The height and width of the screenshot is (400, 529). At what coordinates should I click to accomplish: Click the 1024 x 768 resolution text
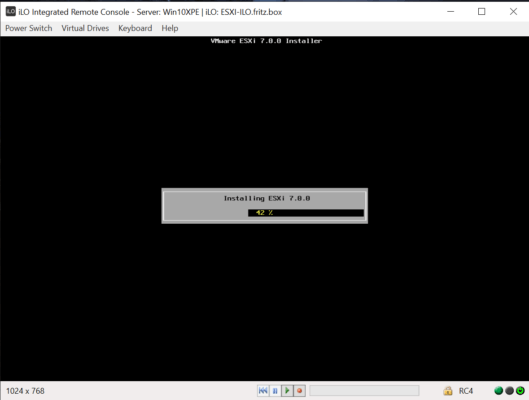(x=25, y=391)
